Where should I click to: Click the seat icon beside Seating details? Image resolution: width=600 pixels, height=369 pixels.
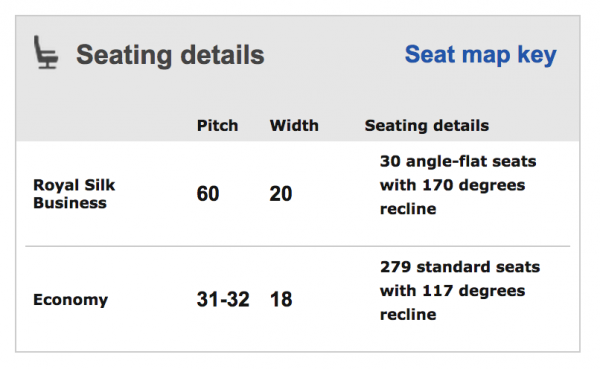point(46,52)
